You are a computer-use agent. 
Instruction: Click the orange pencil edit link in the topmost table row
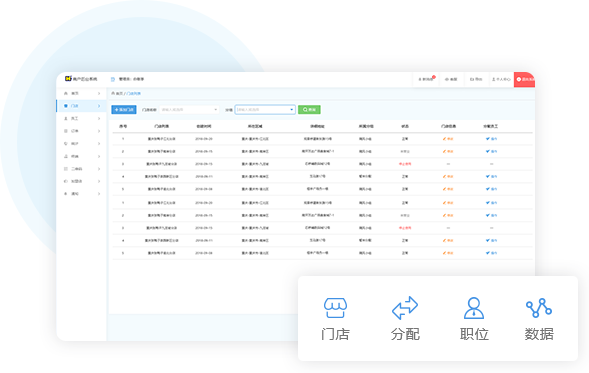point(448,139)
